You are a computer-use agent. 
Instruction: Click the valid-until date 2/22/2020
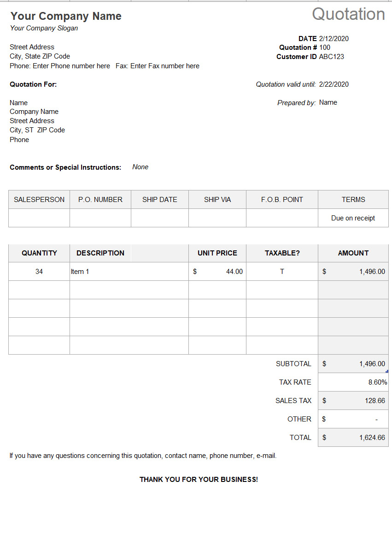click(x=333, y=84)
